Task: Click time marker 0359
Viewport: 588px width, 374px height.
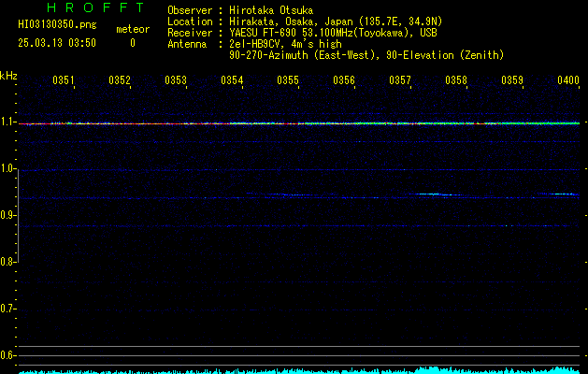Action: [x=512, y=79]
